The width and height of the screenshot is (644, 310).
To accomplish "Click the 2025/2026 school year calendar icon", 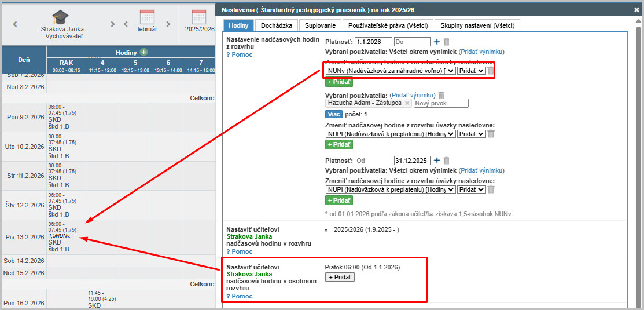I will click(x=199, y=17).
